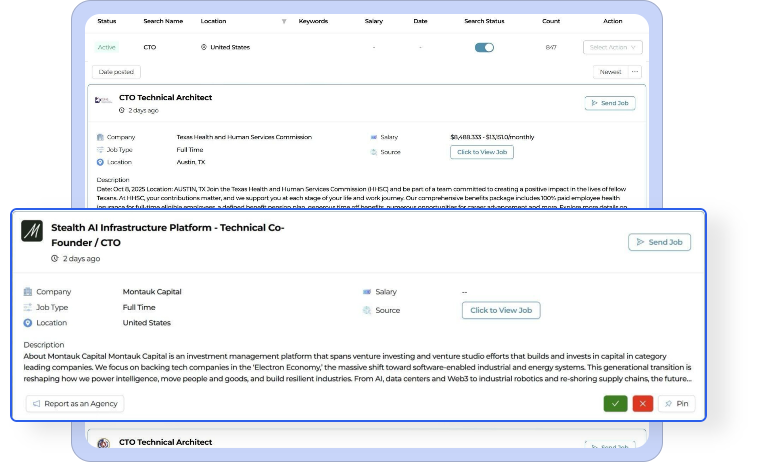Open the Select Action dropdown
Viewport: 757px width, 462px height.
tap(612, 47)
